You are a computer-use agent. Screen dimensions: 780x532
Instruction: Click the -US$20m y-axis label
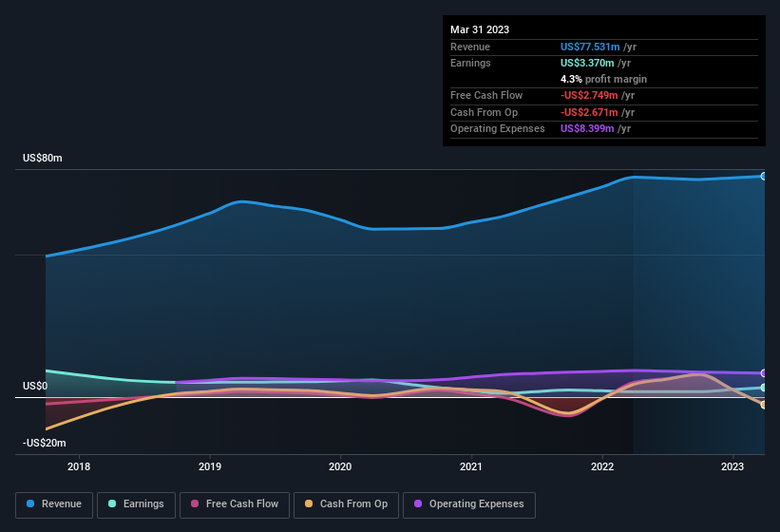point(45,443)
